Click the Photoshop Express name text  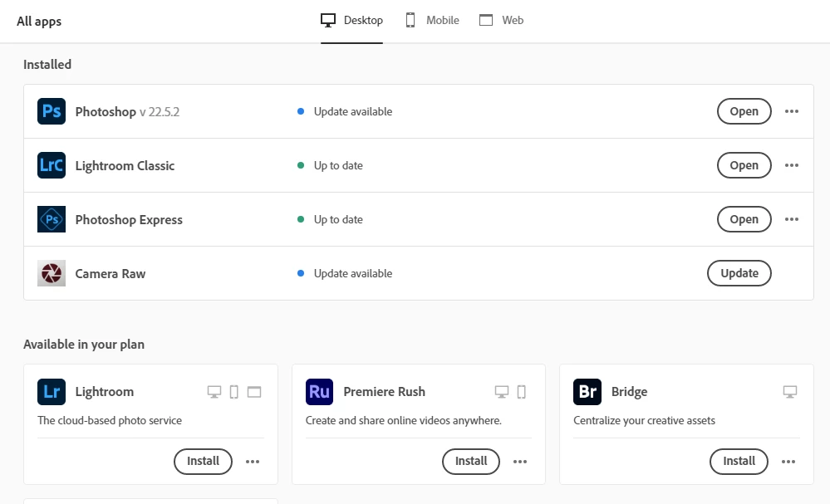tap(129, 220)
